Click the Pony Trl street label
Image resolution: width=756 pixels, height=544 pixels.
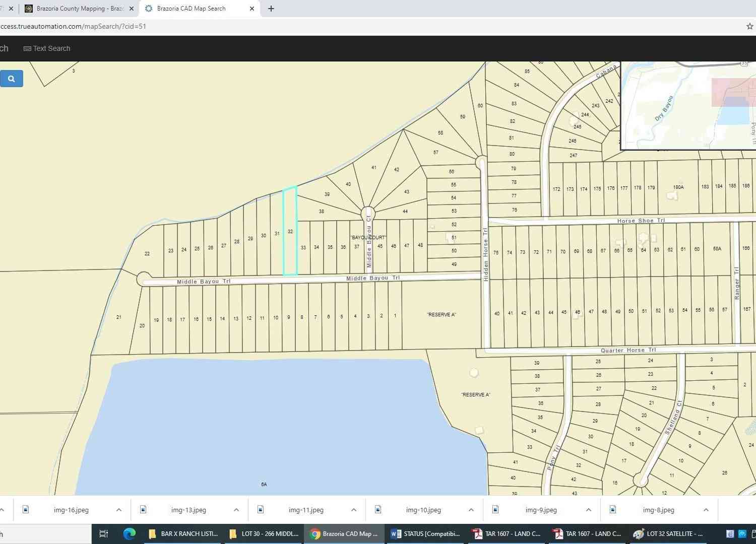point(553,458)
